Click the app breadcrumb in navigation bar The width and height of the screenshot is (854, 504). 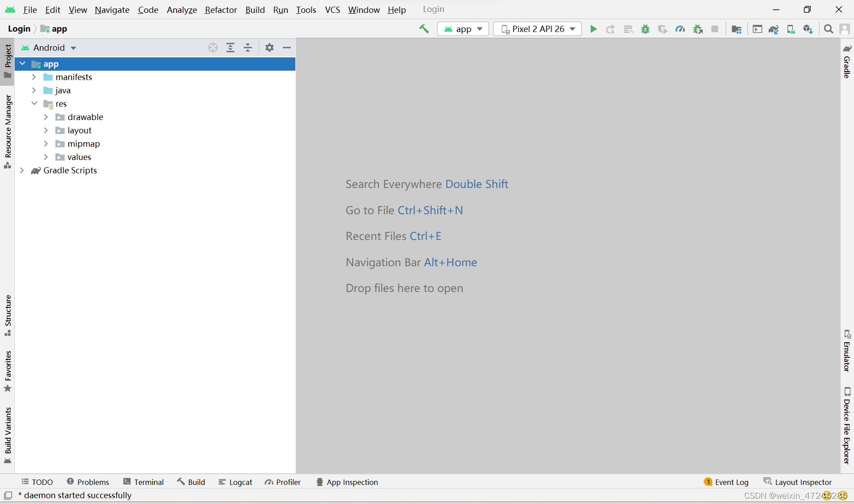[x=54, y=29]
